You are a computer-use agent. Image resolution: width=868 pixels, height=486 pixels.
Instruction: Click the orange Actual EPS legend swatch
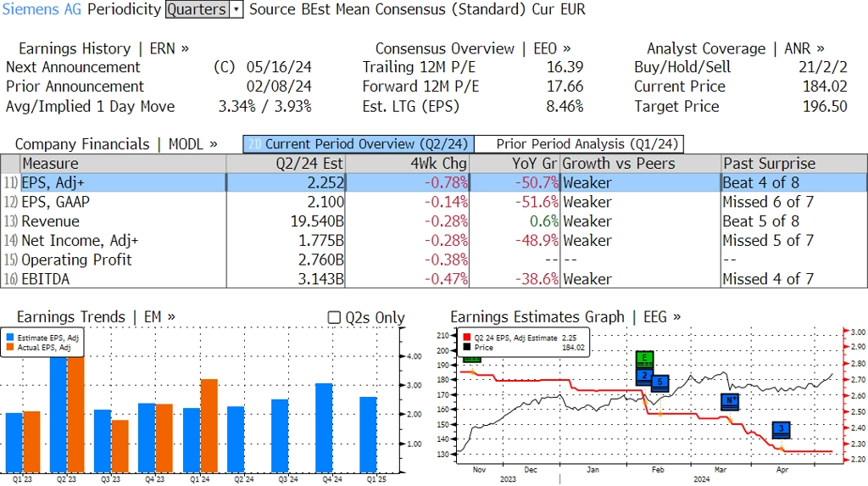10,348
